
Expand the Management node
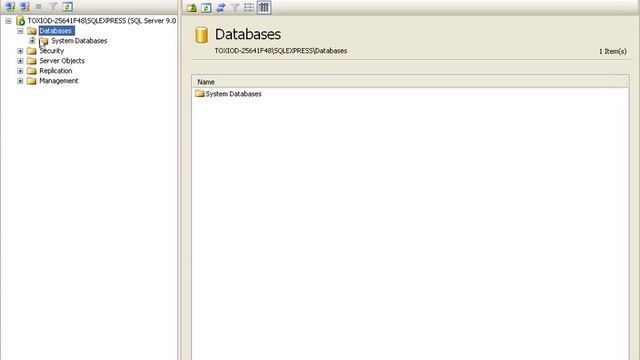(x=20, y=81)
